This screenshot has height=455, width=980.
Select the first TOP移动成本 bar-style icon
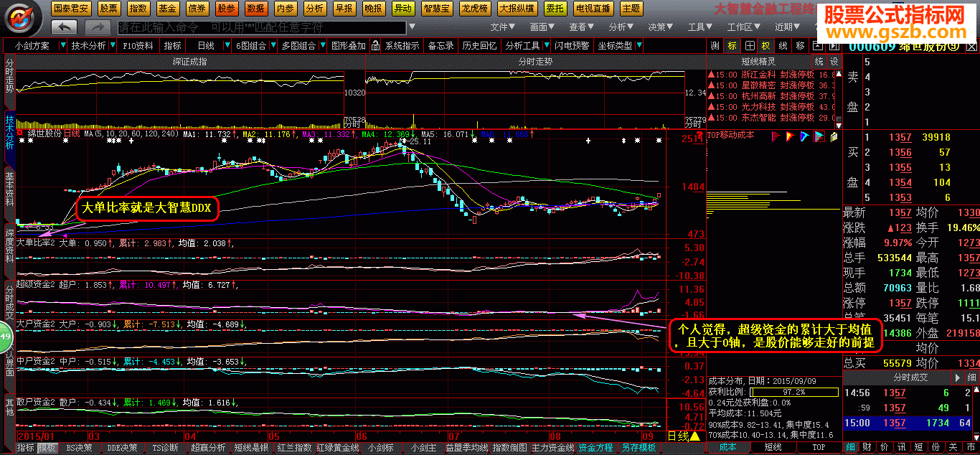pyautogui.click(x=776, y=135)
